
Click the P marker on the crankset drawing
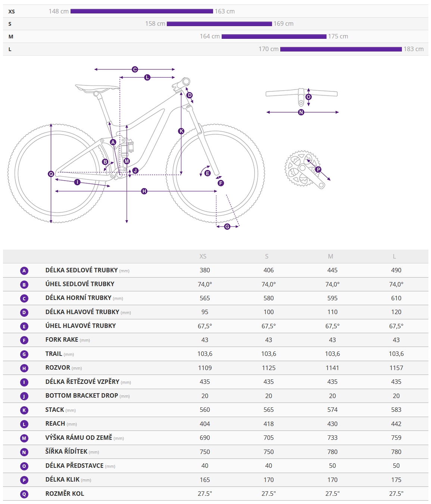(x=318, y=169)
